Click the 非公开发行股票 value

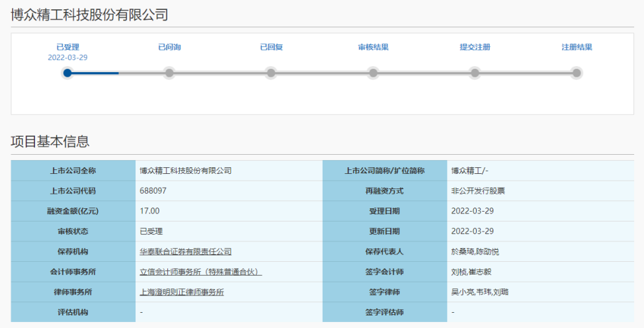click(x=478, y=190)
